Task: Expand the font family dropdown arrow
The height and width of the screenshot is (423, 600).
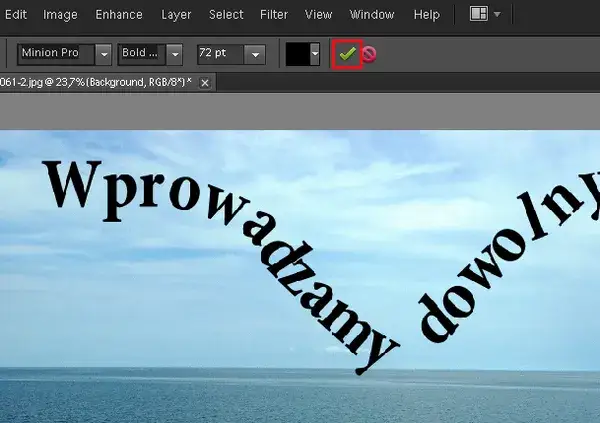Action: click(x=104, y=54)
